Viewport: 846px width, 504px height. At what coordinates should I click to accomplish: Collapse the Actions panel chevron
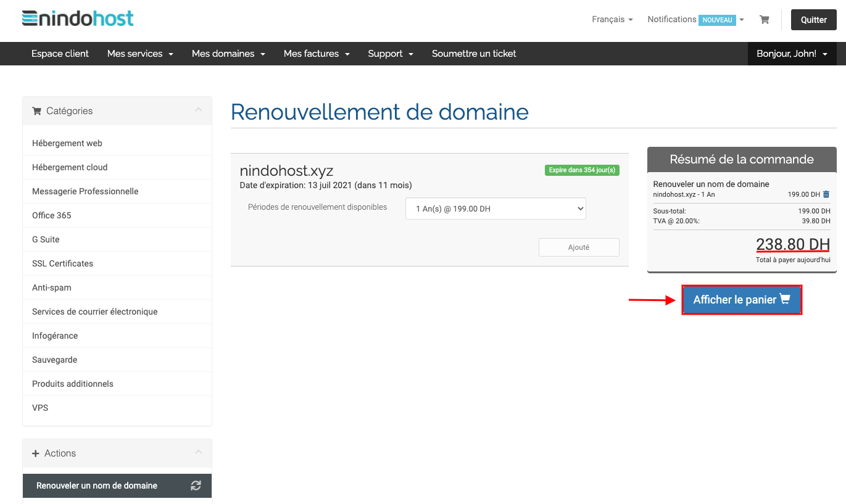pyautogui.click(x=198, y=453)
